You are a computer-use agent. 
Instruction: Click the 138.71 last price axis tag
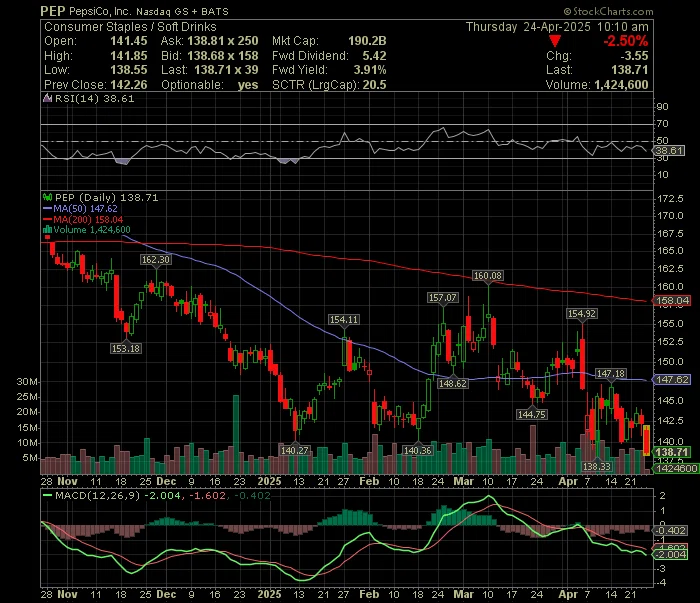[x=672, y=452]
